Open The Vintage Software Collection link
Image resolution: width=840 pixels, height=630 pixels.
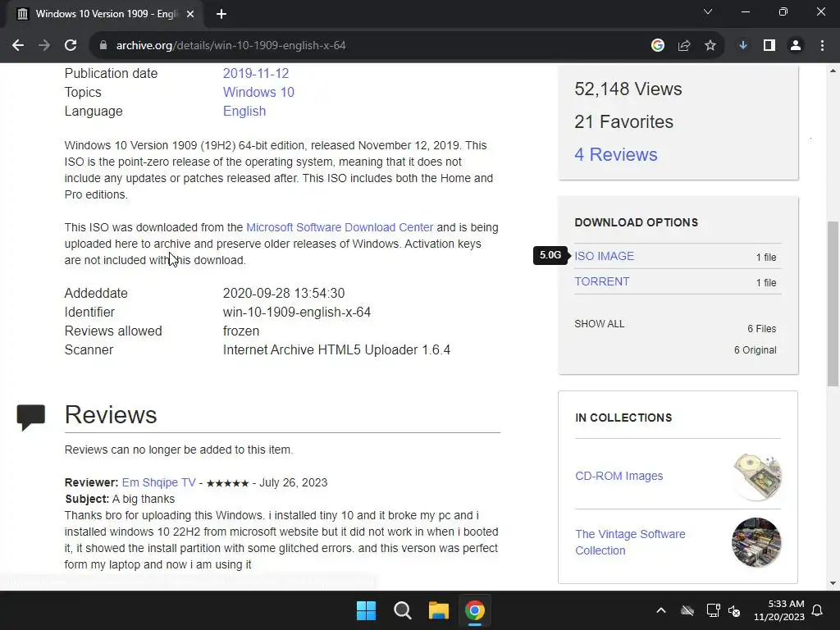tap(630, 542)
